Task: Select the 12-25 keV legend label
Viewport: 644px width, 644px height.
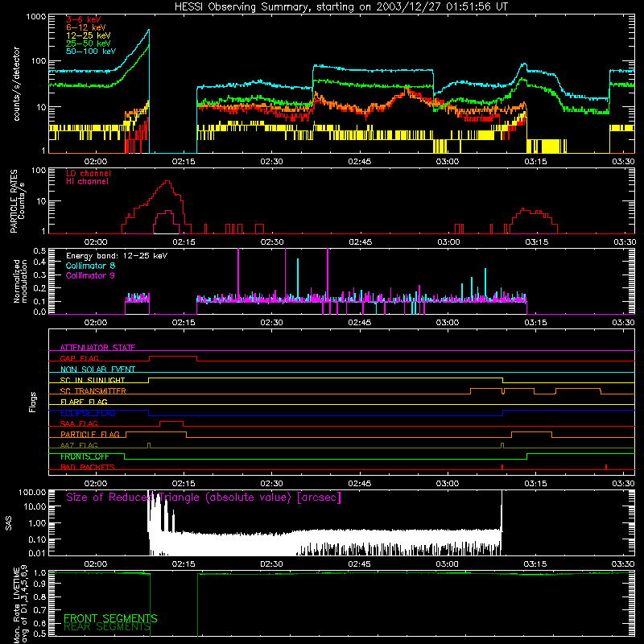Action: [89, 35]
